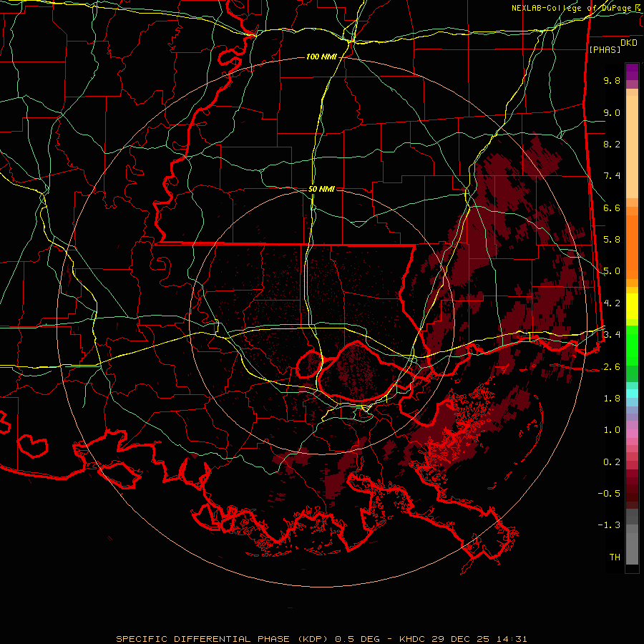This screenshot has height=644, width=644.
Task: Click the DKD label above color scale
Action: coord(628,43)
